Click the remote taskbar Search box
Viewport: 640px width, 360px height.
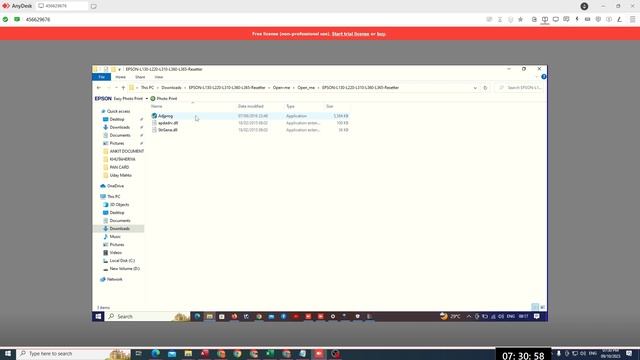(x=147, y=316)
